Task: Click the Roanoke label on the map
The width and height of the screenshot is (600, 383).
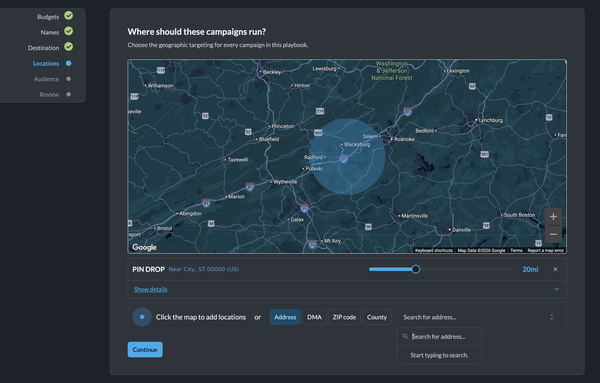Action: [404, 139]
